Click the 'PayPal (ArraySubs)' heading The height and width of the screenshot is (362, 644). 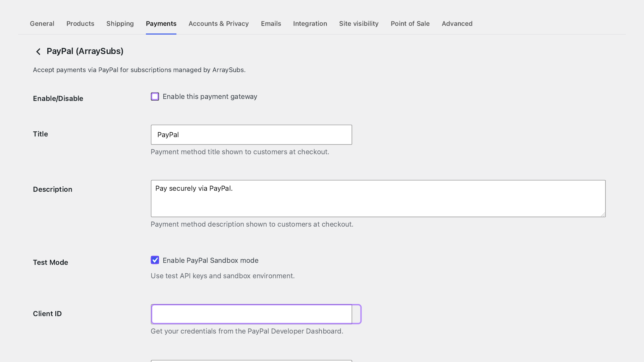click(x=85, y=51)
